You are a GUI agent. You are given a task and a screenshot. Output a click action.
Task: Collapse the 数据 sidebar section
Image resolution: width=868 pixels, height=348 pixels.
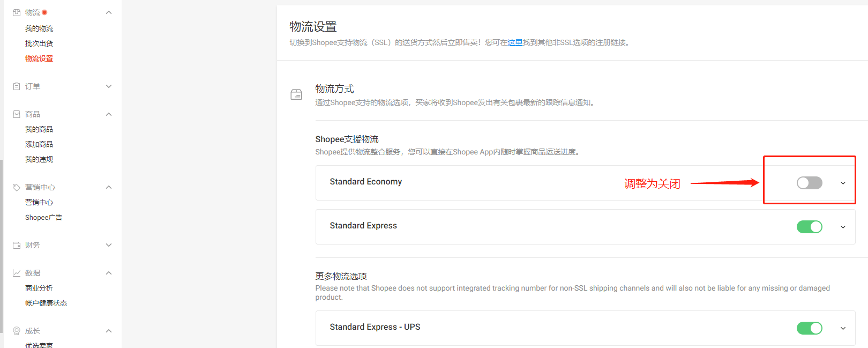tap(109, 273)
